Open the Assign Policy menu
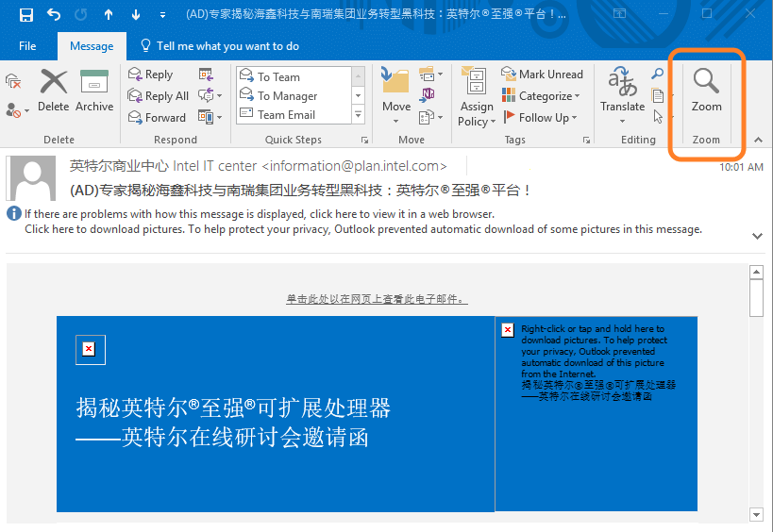 click(x=477, y=96)
